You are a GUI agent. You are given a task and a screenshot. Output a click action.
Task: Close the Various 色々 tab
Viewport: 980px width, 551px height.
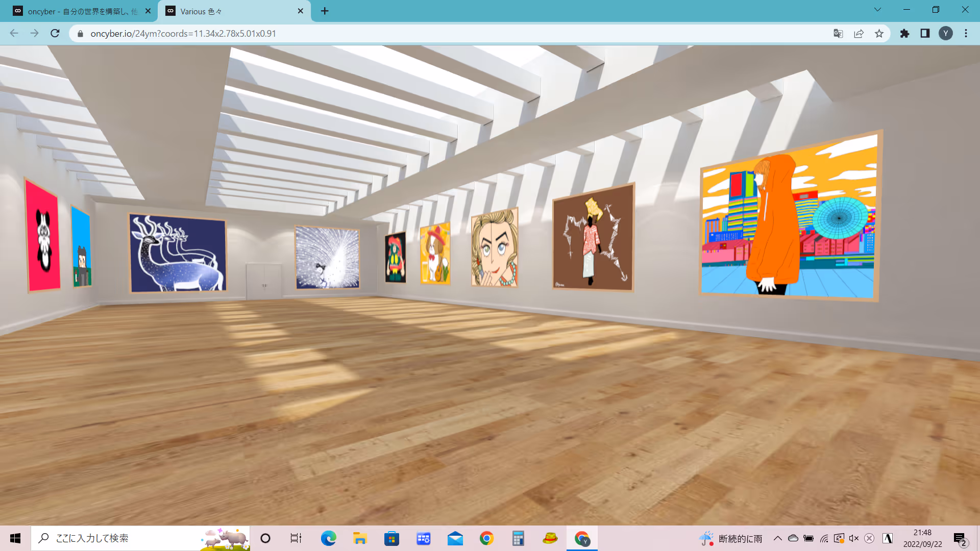300,11
